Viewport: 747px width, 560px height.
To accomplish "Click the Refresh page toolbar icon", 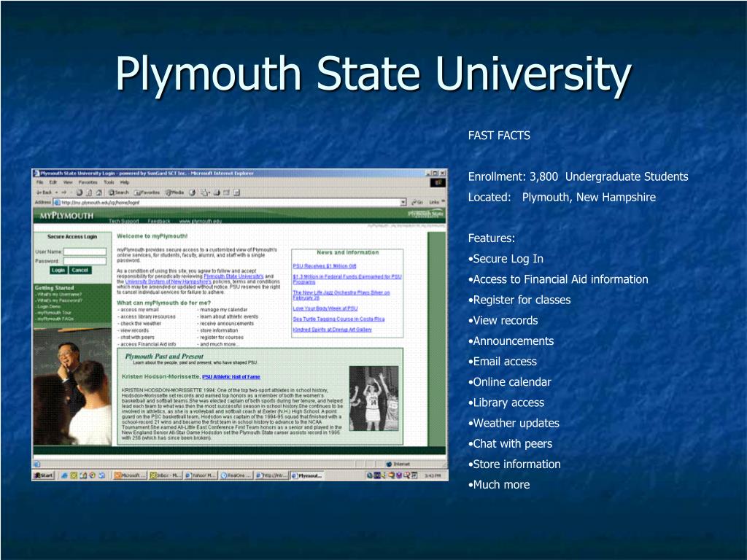I will pyautogui.click(x=89, y=192).
